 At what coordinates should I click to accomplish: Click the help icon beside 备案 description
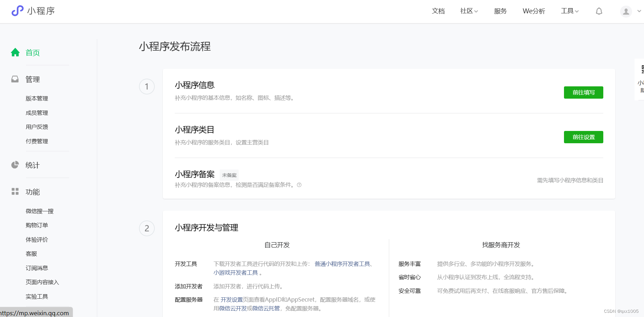coord(299,185)
